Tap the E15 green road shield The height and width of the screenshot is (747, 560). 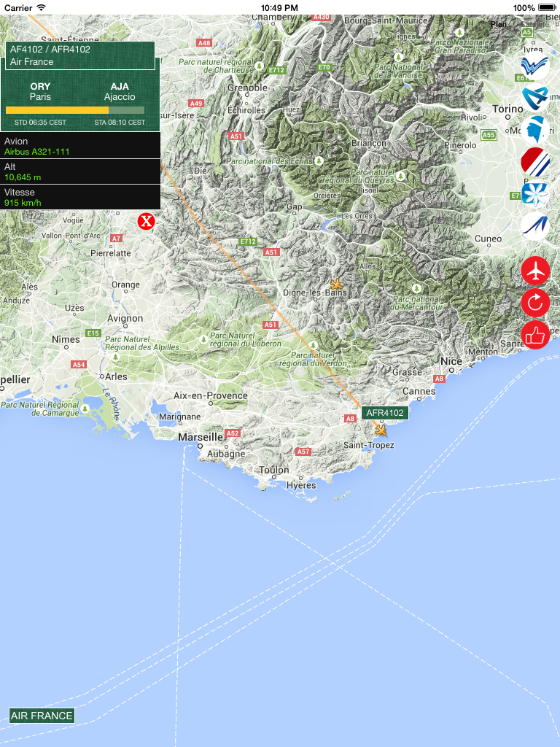click(93, 333)
